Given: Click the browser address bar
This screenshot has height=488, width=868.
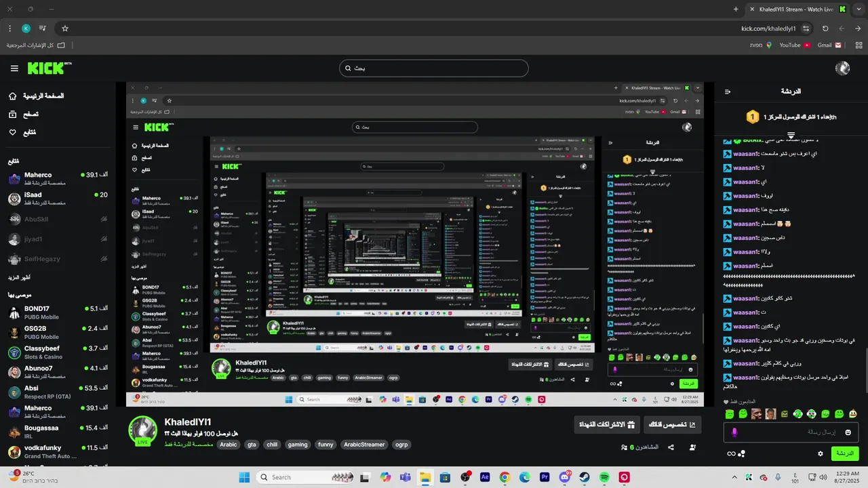Looking at the screenshot, I should click(x=434, y=28).
